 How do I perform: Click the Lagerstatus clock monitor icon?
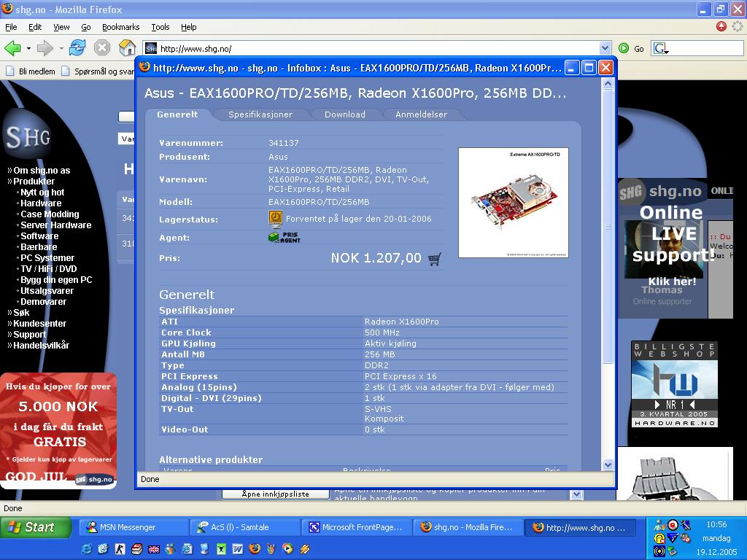[275, 219]
